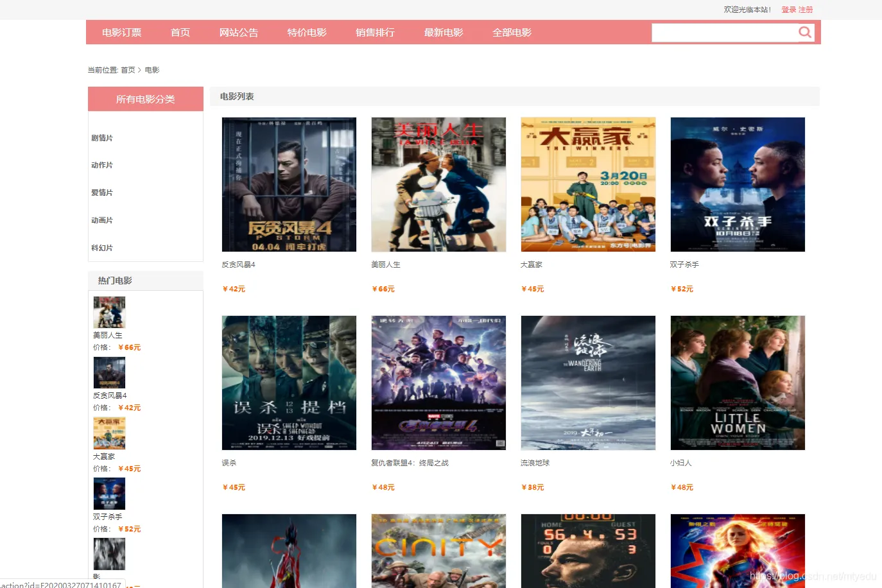The width and height of the screenshot is (882, 588).
Task: Click the ¥66元 price in 热门电影 sidebar
Action: point(129,347)
